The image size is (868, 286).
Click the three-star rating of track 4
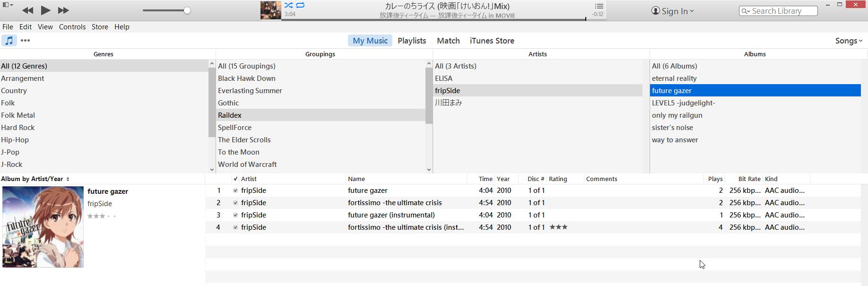click(x=558, y=227)
